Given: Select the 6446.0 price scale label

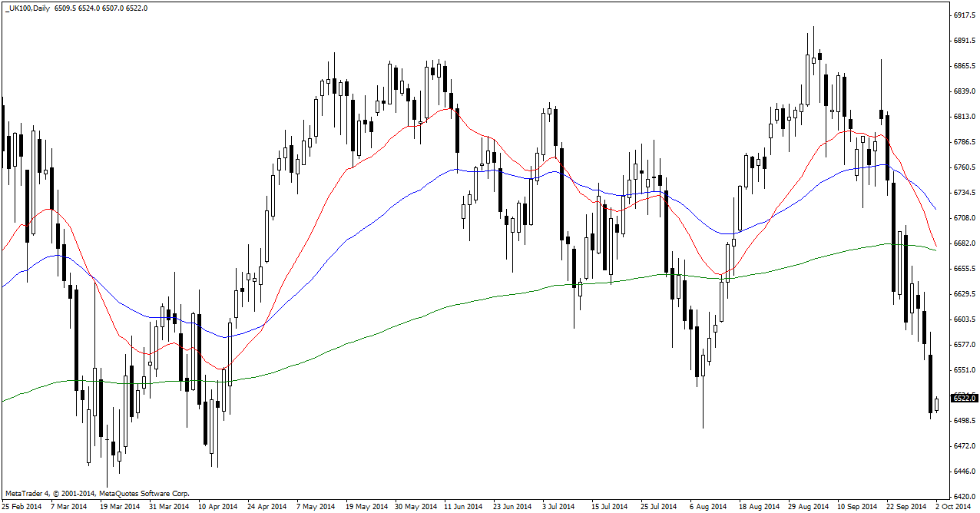Looking at the screenshot, I should 965,472.
